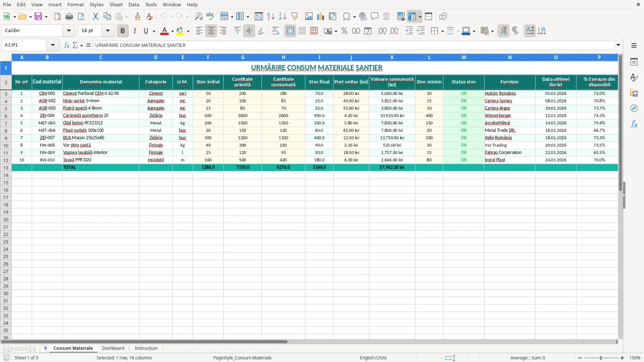644x362 pixels.
Task: Click the Increase Indent icon
Action: (x=409, y=31)
